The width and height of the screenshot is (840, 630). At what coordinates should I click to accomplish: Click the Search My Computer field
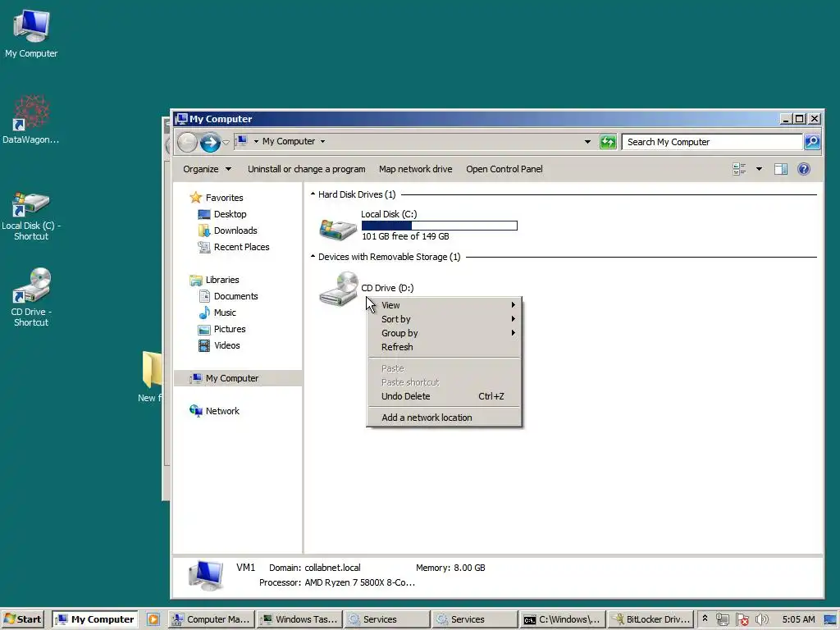tap(713, 142)
